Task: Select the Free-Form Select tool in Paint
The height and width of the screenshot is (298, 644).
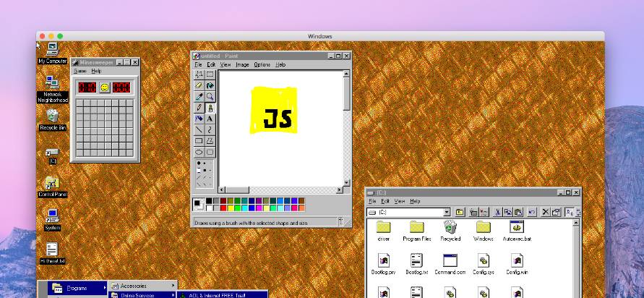Action: (199, 74)
